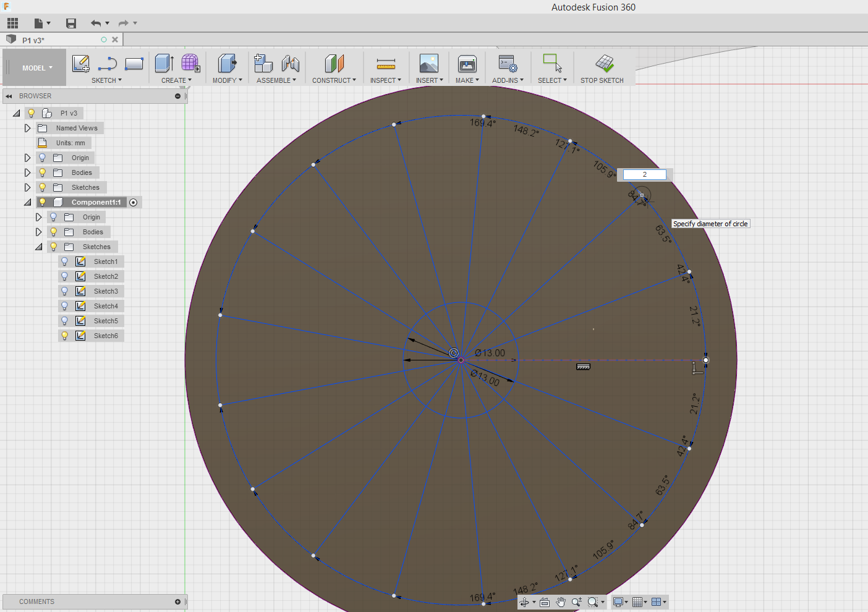This screenshot has height=612, width=868.
Task: Click the Undo arrow
Action: (x=96, y=23)
